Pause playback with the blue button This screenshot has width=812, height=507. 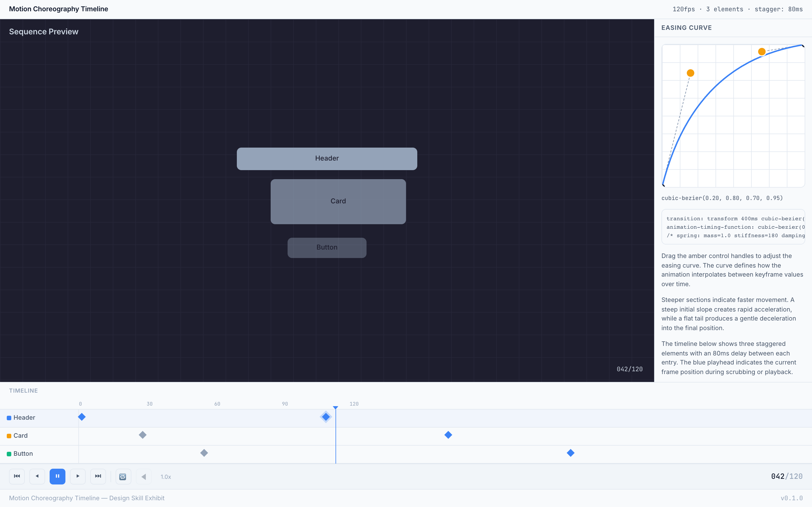tap(58, 476)
